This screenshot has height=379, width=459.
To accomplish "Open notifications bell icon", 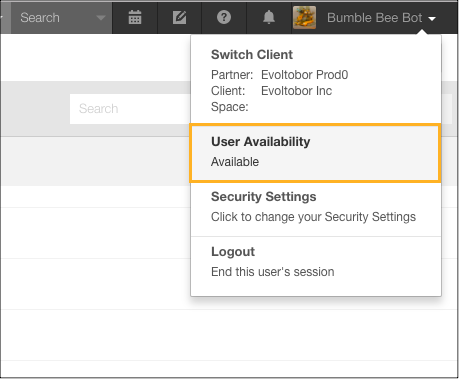I will [269, 17].
